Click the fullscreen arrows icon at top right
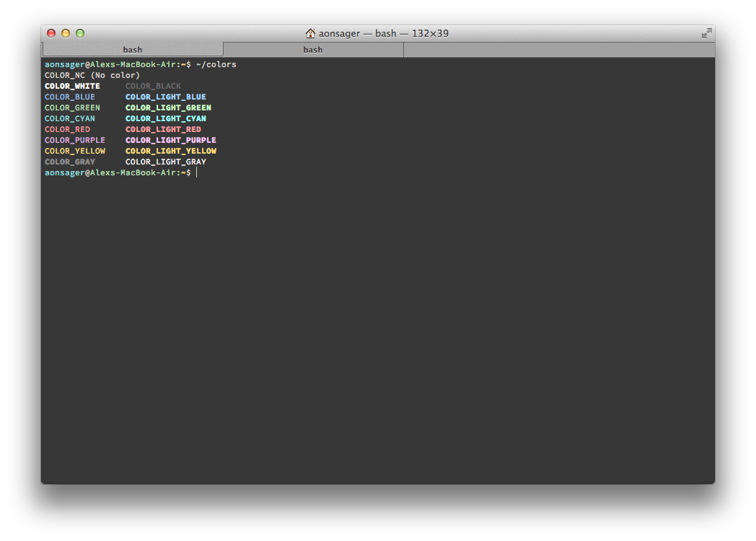This screenshot has width=756, height=541. pos(706,32)
